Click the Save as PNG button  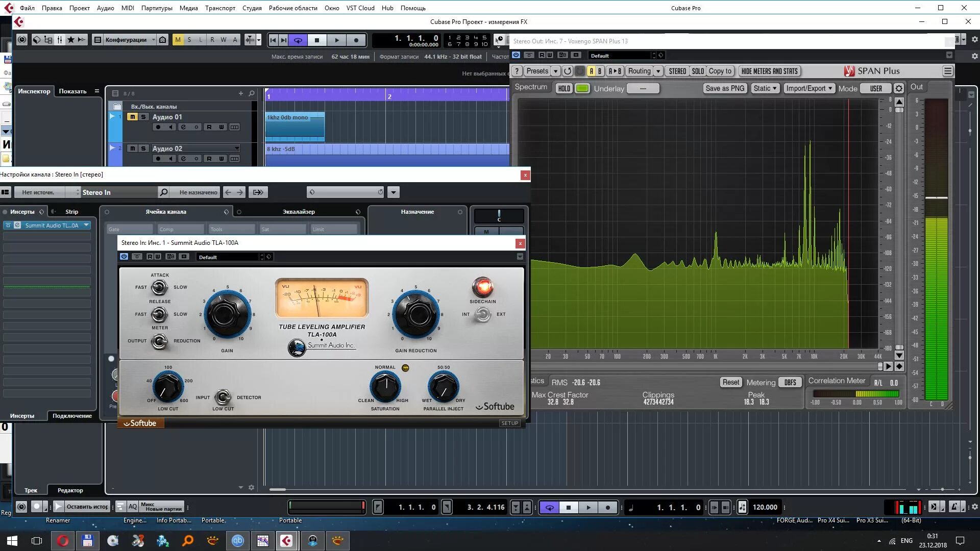(x=724, y=88)
